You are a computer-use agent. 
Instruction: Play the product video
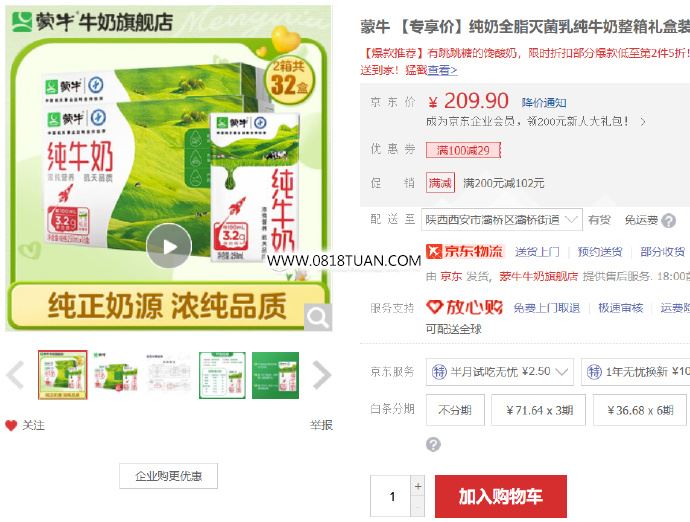[x=169, y=246]
